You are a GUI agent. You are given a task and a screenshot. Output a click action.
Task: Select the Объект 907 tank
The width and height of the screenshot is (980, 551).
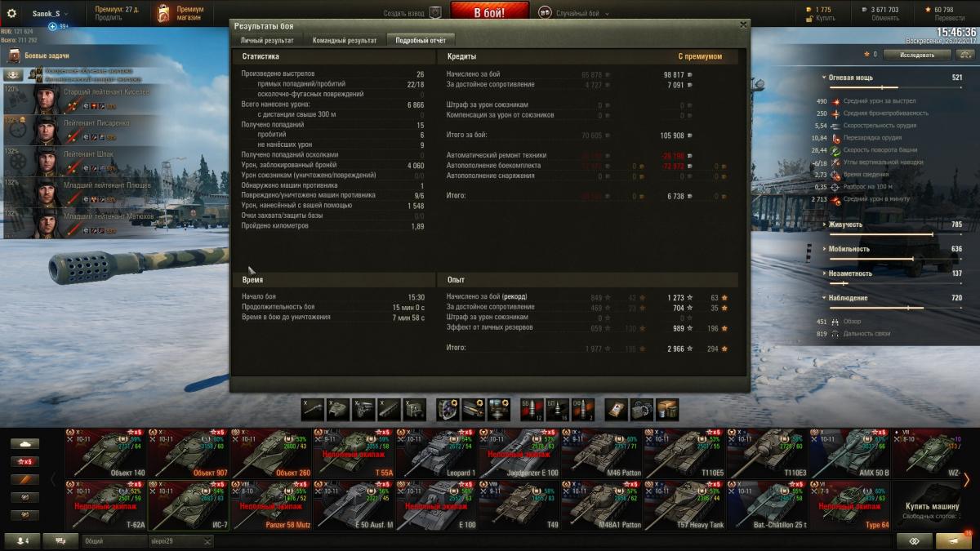click(x=189, y=453)
